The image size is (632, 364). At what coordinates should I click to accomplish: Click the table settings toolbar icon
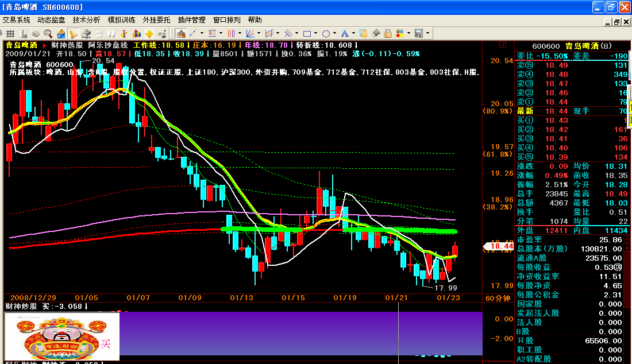(x=23, y=33)
